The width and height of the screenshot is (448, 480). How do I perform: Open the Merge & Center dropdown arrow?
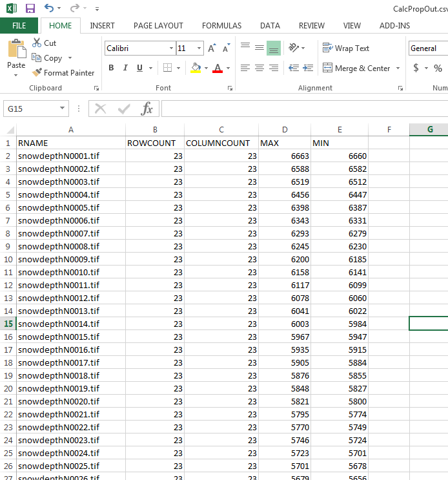click(398, 68)
